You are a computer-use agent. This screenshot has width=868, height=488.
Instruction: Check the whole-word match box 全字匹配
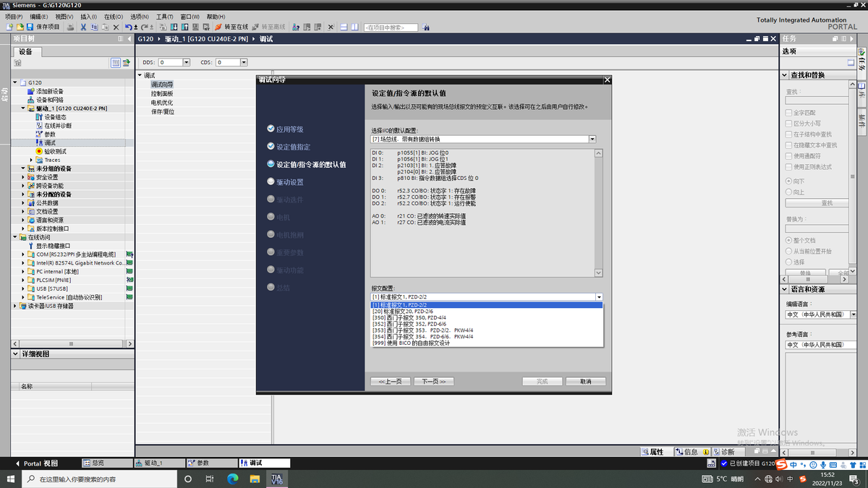click(789, 113)
